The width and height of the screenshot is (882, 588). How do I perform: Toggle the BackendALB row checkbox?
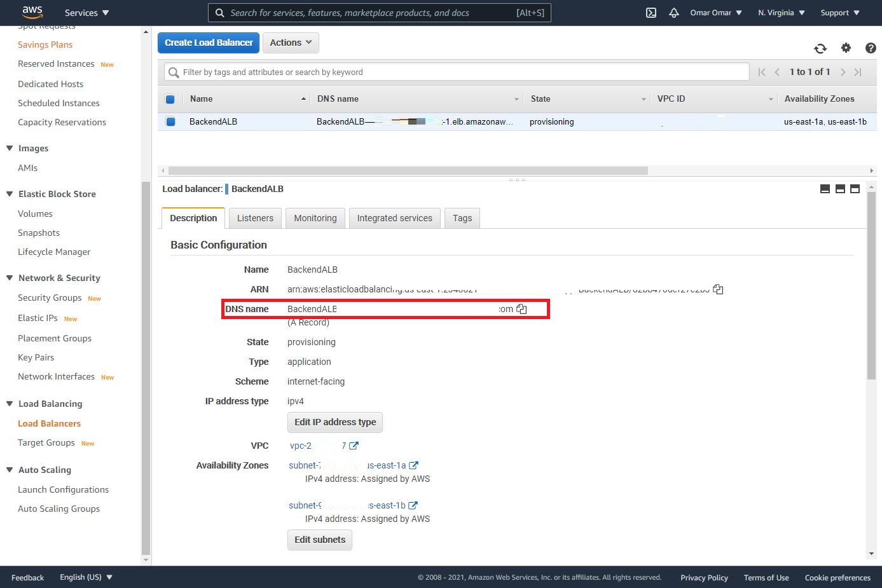[x=170, y=121]
